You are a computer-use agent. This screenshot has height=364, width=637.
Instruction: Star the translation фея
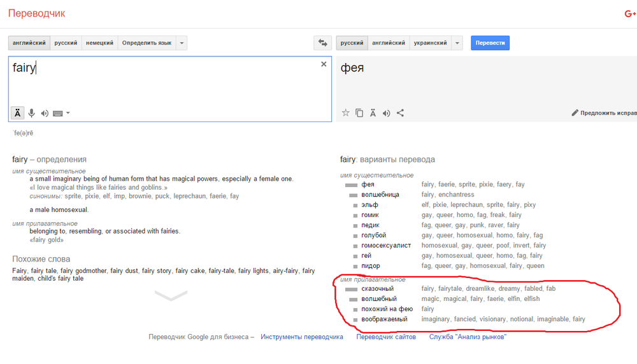click(346, 113)
